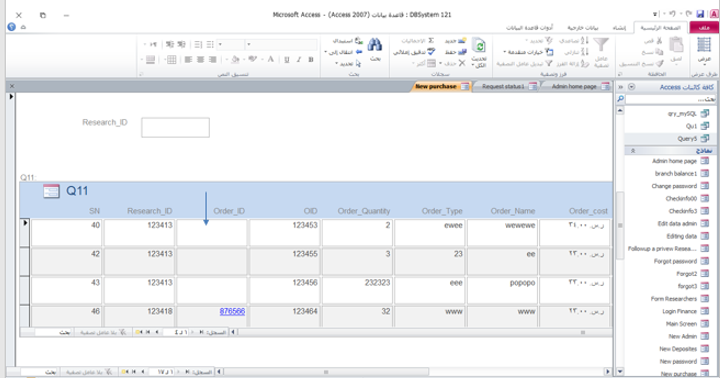
Task: Click the Toggle Filter funnel icon
Action: click(x=549, y=63)
